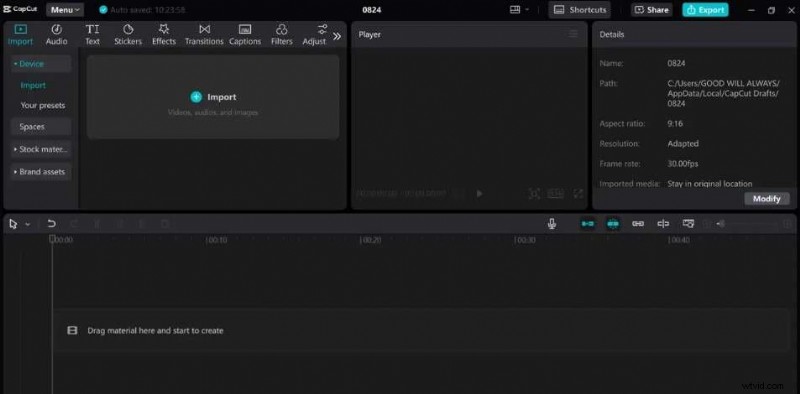Click the Details panel Path value
Viewport: 800px width, 394px height.
pyautogui.click(x=723, y=93)
